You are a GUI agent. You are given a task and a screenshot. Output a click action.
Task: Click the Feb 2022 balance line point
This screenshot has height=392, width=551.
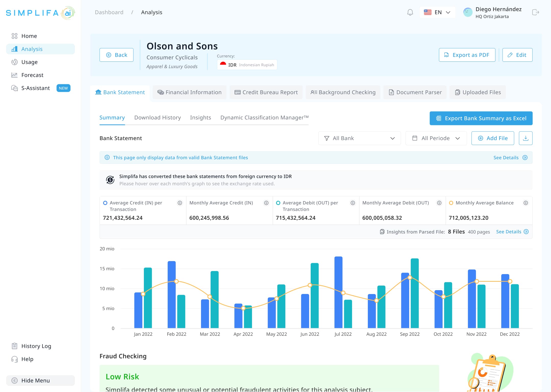pyautogui.click(x=176, y=281)
